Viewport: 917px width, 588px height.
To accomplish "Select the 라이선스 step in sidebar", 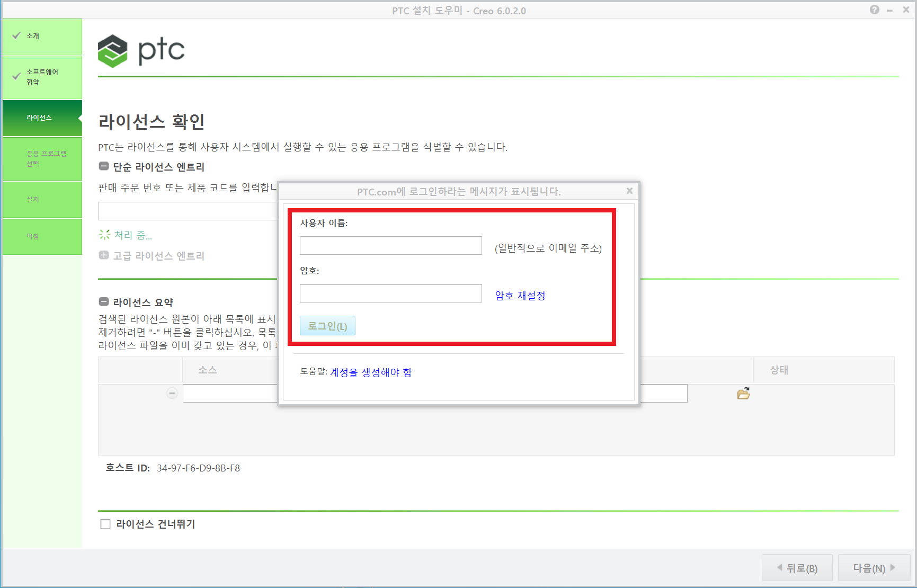I will pos(42,118).
